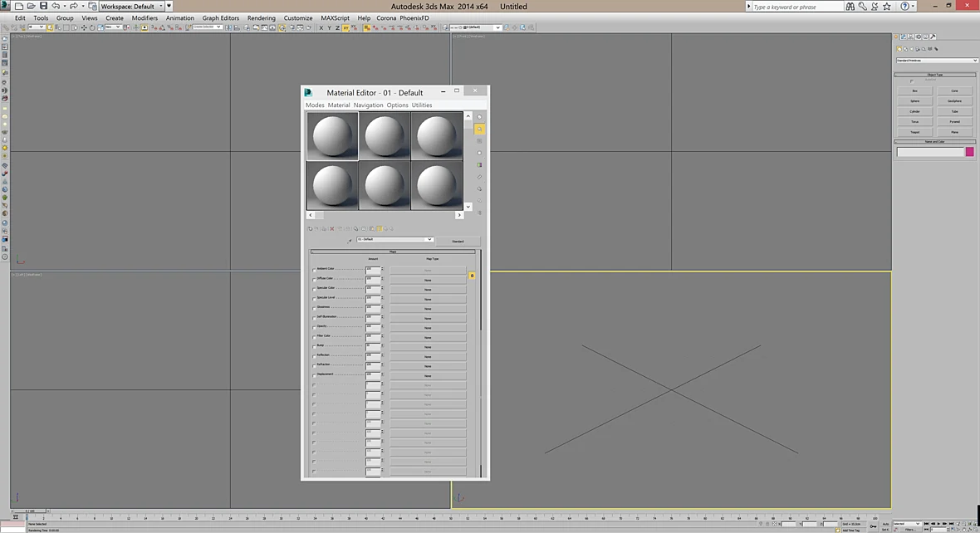980x533 pixels.
Task: Click Restrict to XY plane button
Action: tap(345, 27)
